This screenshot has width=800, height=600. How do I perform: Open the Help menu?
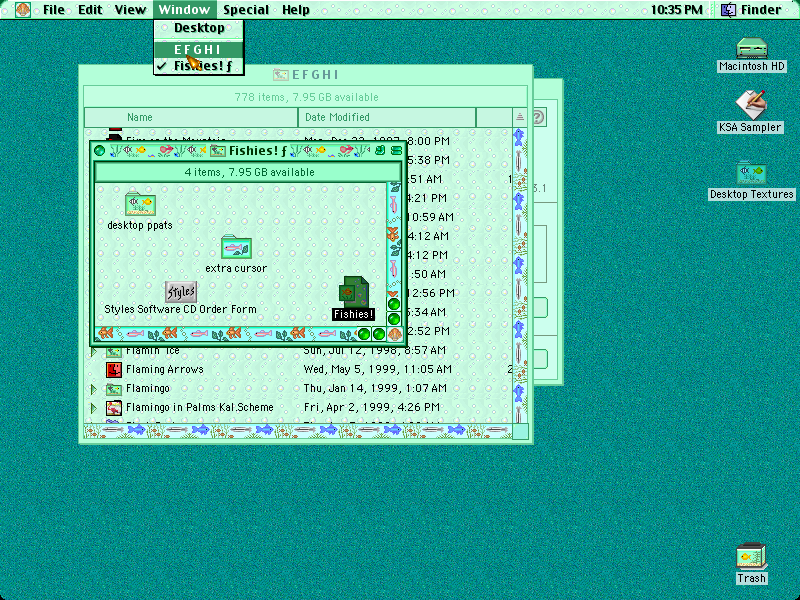coord(296,9)
